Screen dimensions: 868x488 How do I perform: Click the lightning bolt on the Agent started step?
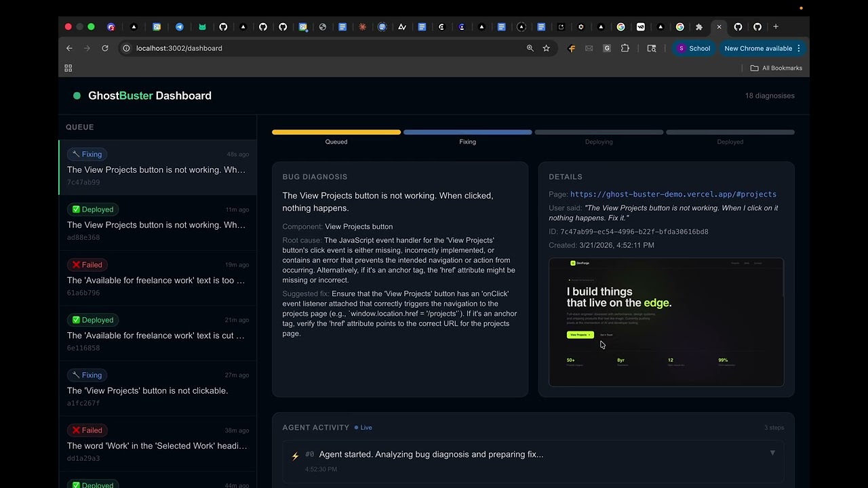click(295, 456)
